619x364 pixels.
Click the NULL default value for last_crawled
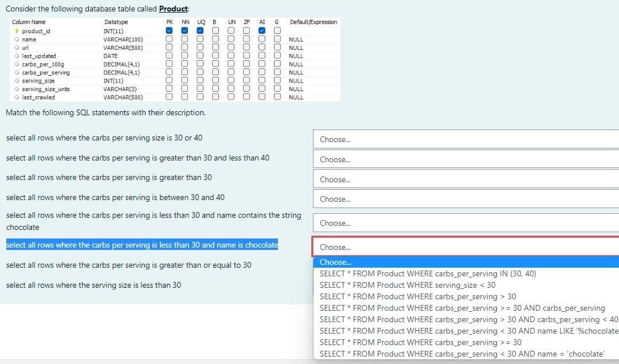295,97
